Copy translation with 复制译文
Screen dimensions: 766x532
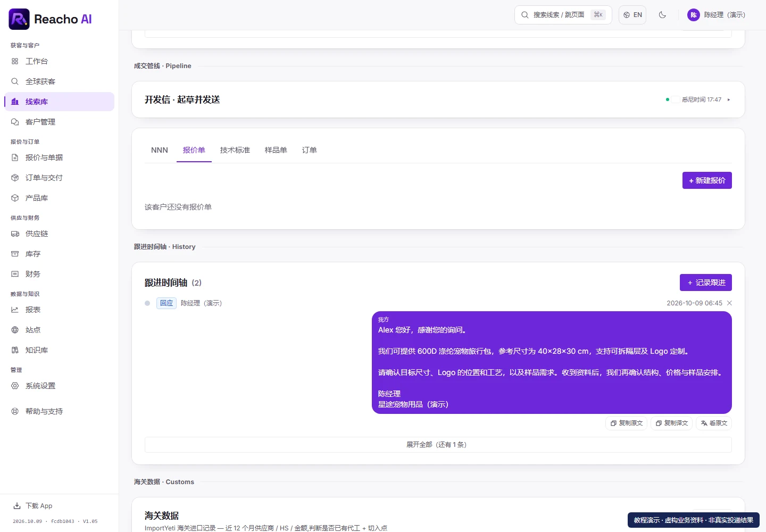[x=671, y=423]
